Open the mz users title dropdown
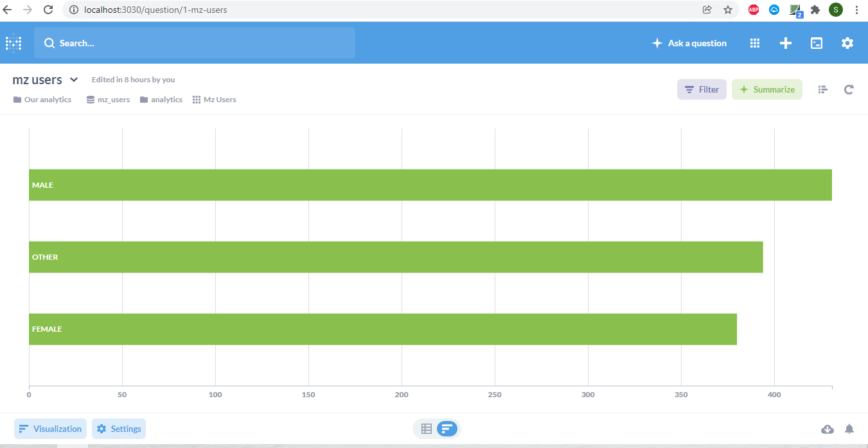 (x=73, y=80)
